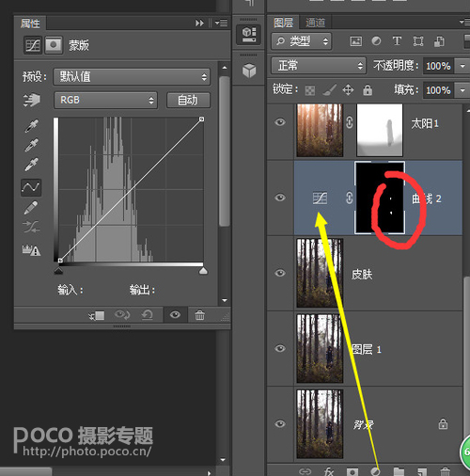Pick the white point eyedropper

[x=32, y=165]
